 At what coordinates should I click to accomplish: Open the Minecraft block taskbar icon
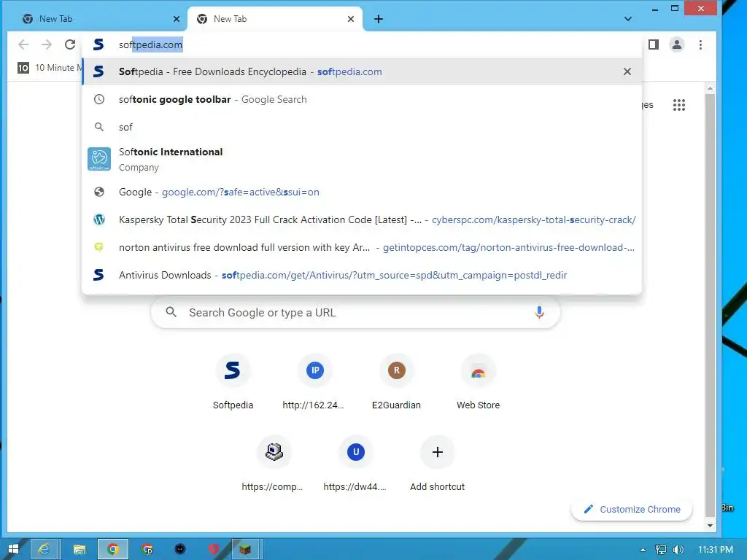[245, 548]
